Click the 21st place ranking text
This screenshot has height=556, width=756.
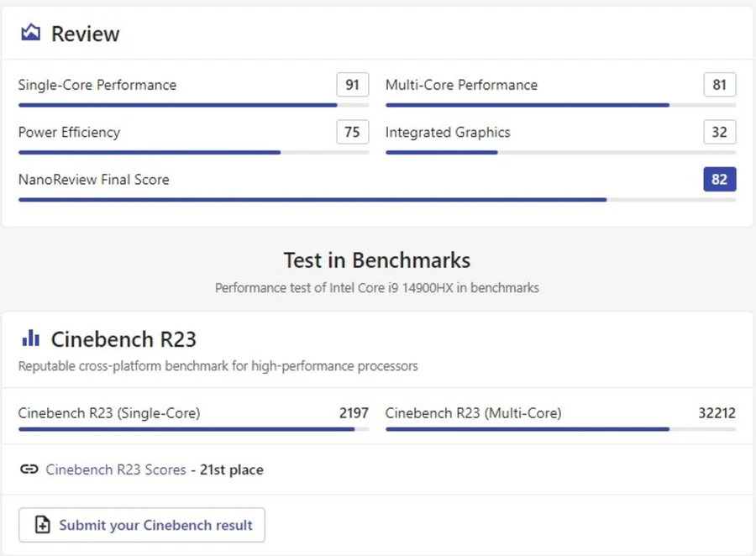point(232,469)
